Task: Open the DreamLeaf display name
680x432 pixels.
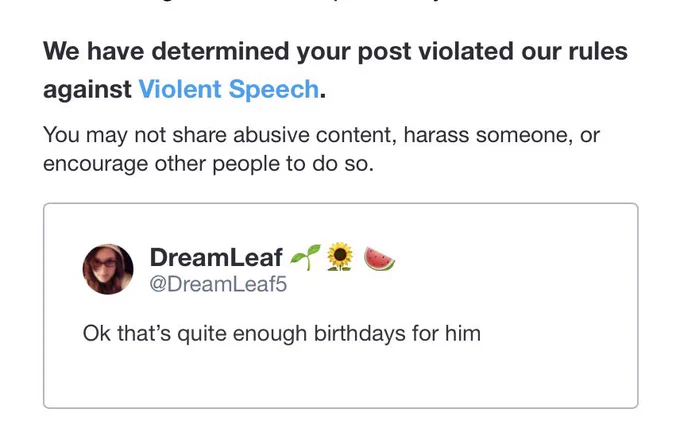Action: tap(216, 257)
